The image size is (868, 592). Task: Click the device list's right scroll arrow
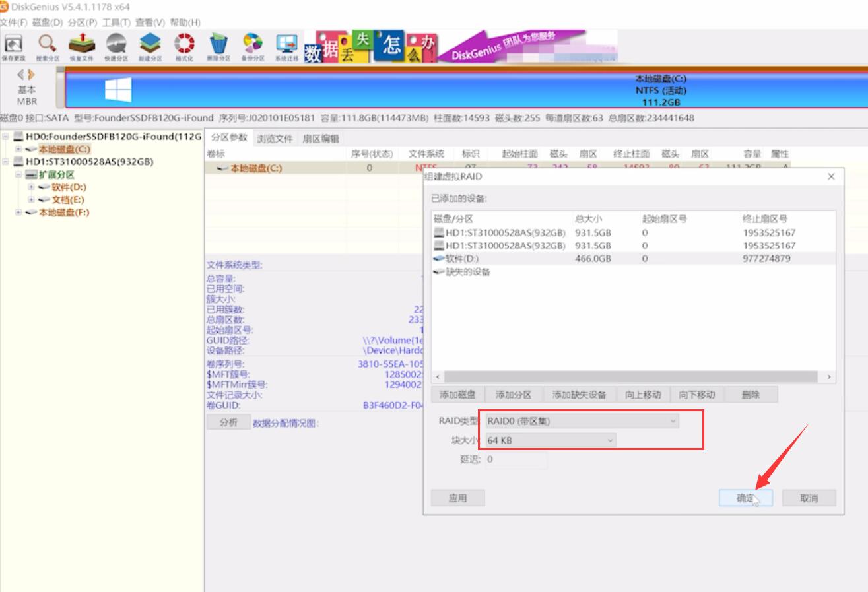pyautogui.click(x=830, y=377)
